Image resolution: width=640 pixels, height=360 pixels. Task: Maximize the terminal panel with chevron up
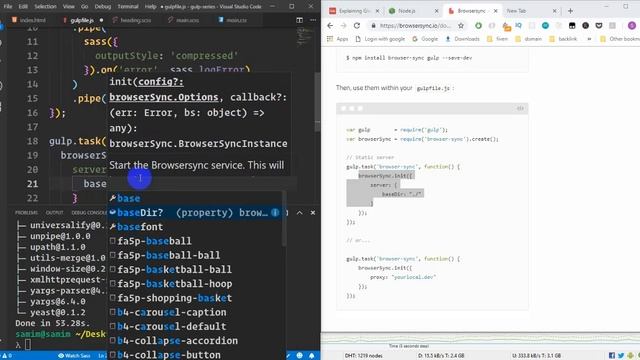tap(300, 213)
